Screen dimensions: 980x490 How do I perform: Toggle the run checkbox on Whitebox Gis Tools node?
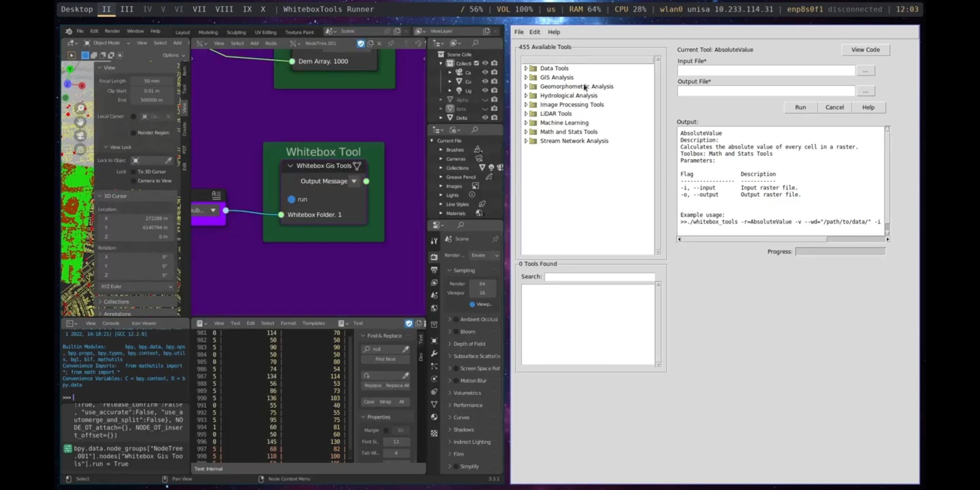click(x=291, y=199)
